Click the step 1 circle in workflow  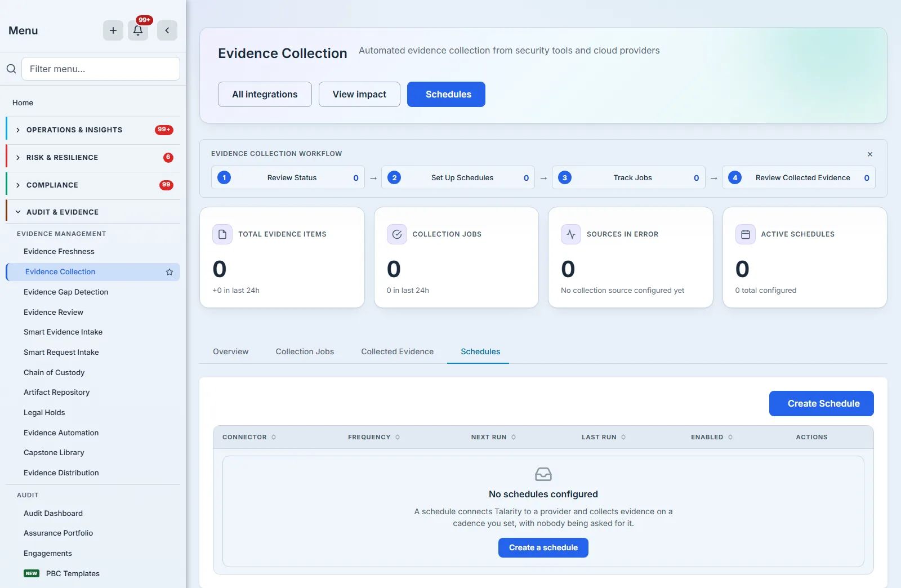(224, 177)
